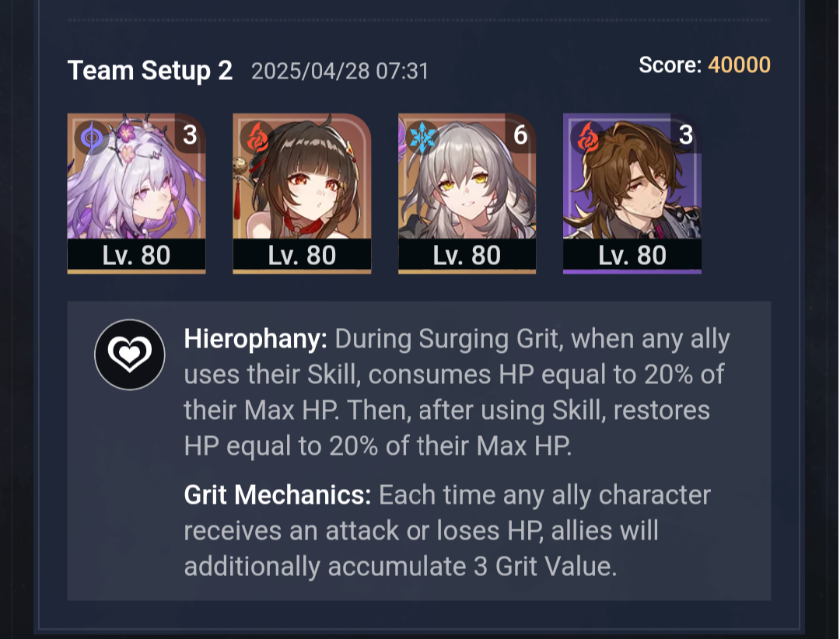Click the eidolon badge 3 on first character
Screen dimensions: 840x639
(191, 134)
